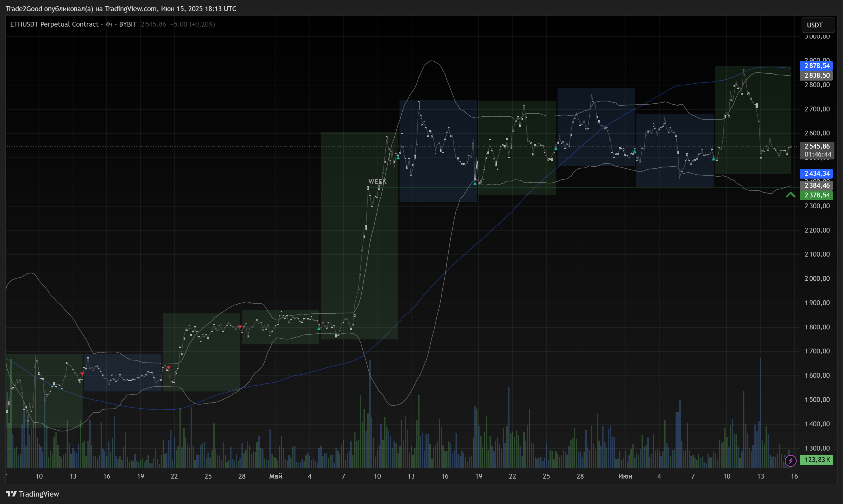Click the Июн label on time axis
This screenshot has width=843, height=504.
pyautogui.click(x=625, y=476)
